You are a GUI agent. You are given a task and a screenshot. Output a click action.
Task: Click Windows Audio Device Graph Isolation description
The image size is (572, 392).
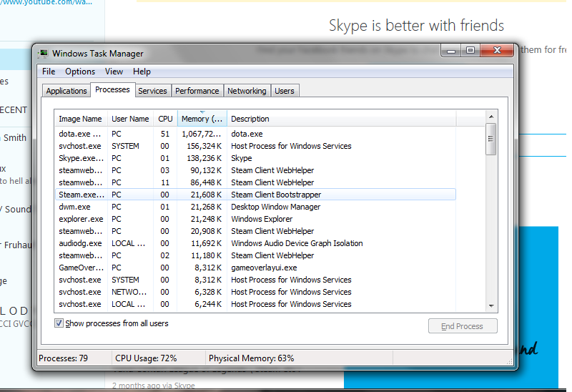pos(297,243)
